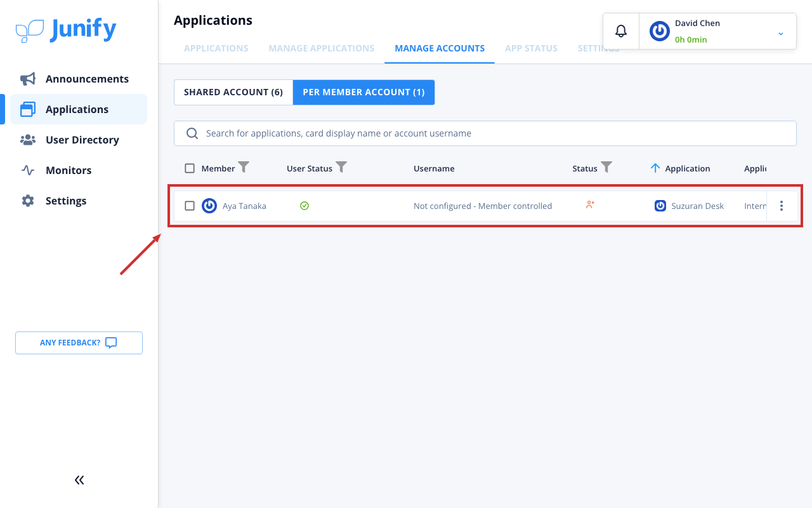Click the User Directory people icon
This screenshot has height=508, width=812.
tap(28, 140)
